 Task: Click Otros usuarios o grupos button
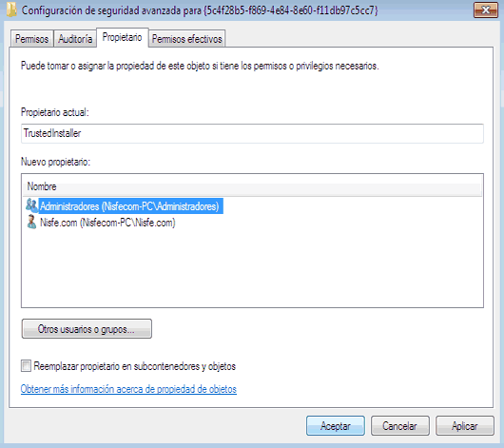point(87,329)
